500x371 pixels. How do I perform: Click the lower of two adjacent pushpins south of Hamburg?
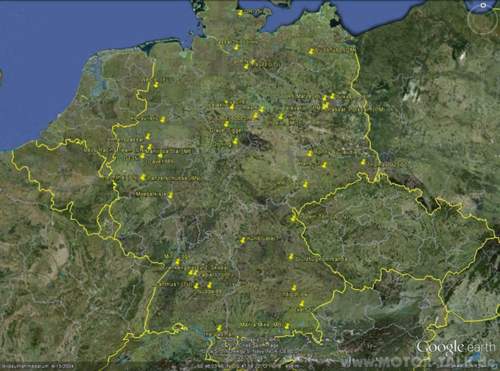click(246, 67)
